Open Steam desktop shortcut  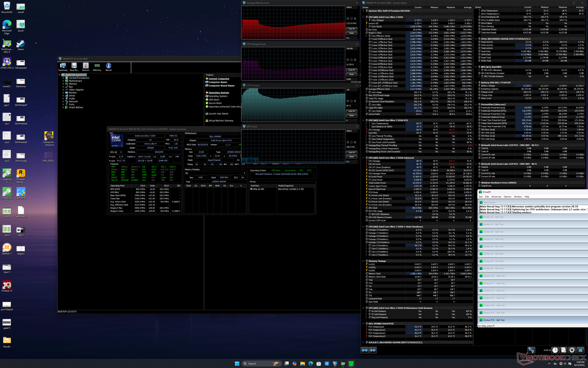(21, 45)
